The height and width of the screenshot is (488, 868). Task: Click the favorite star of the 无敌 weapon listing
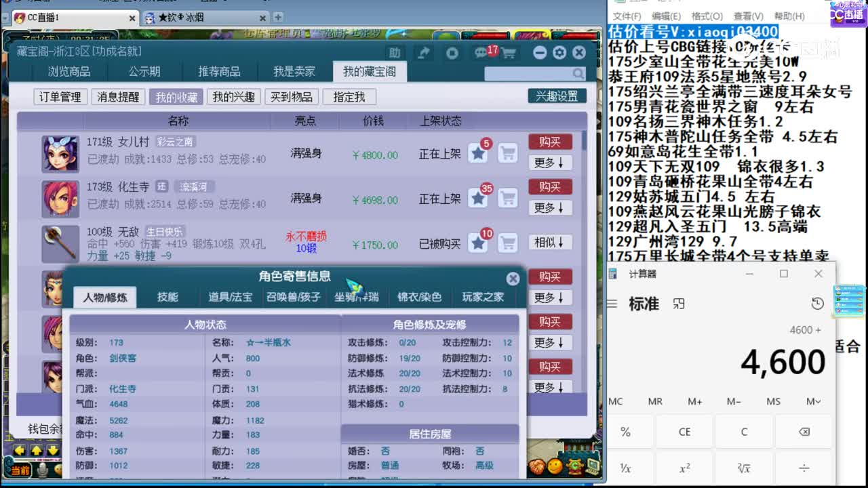(x=479, y=243)
